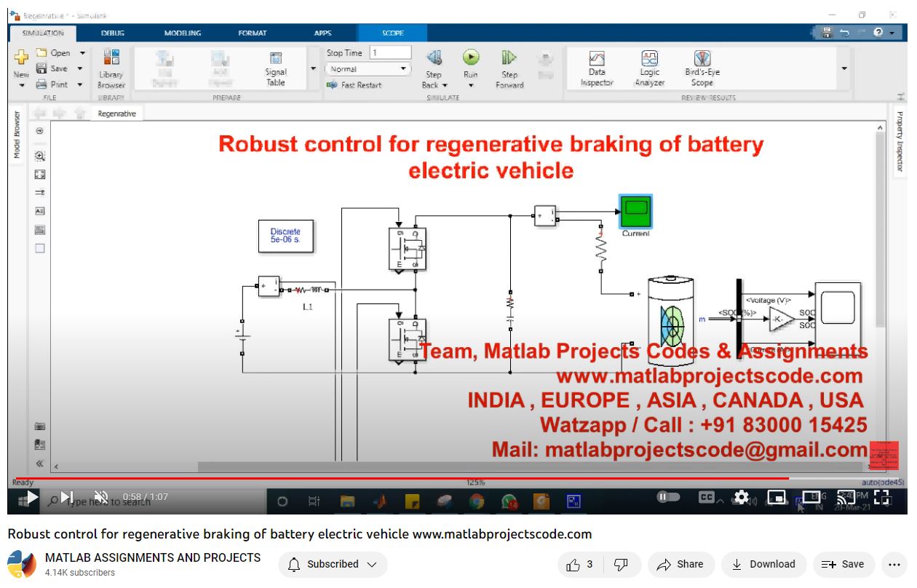
Task: Click the Regenrative model breadcrumb tab
Action: (x=117, y=114)
